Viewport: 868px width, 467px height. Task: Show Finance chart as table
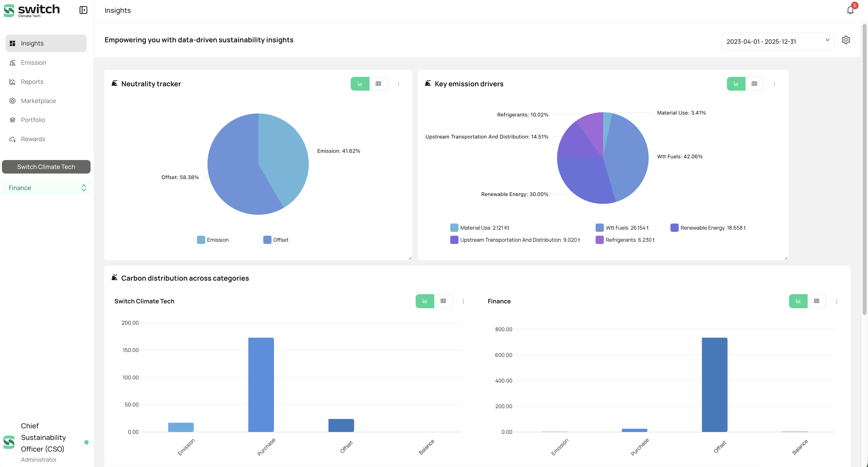(x=817, y=301)
